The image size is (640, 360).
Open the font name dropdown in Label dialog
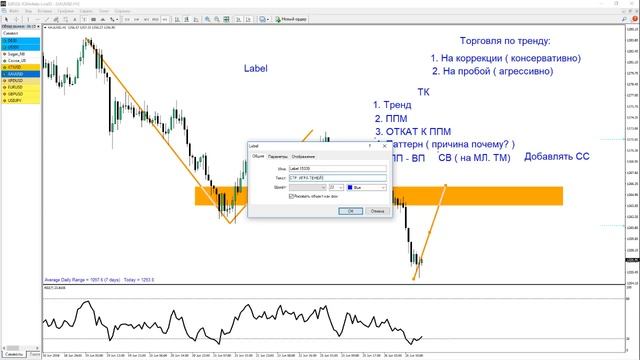[307, 187]
